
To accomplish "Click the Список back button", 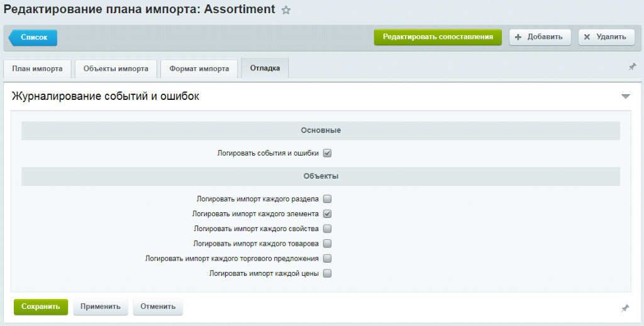I will [34, 38].
